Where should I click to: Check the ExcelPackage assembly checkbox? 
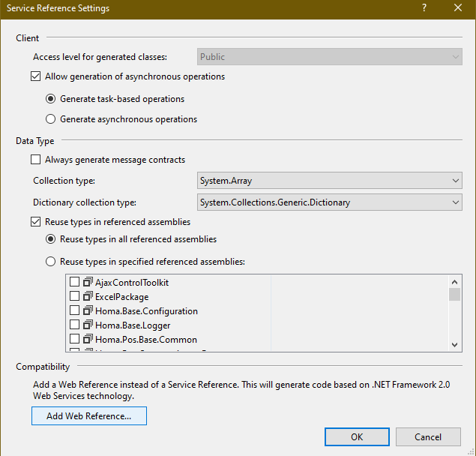[x=74, y=296]
